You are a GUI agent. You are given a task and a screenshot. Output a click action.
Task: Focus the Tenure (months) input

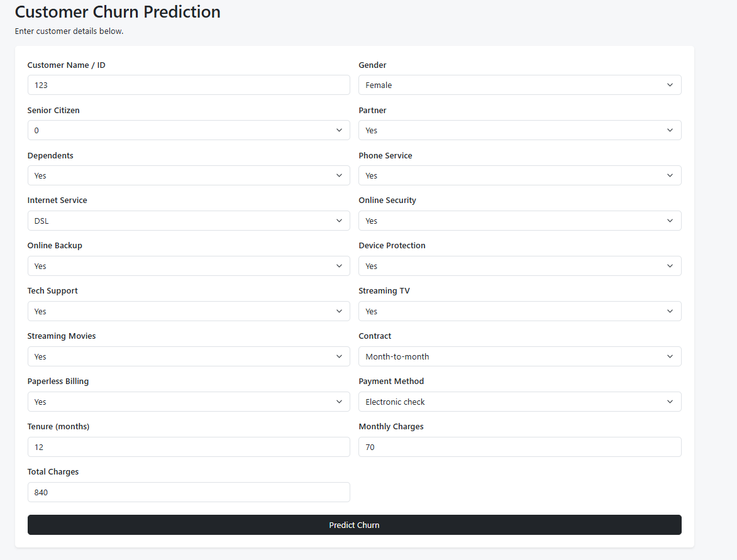point(189,447)
